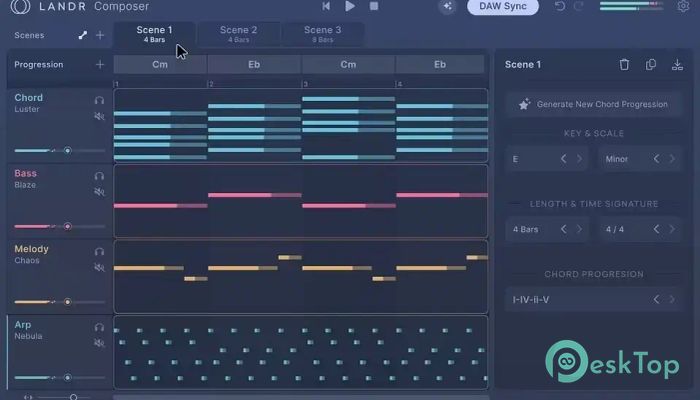Skip back to start with the rewind icon

click(326, 6)
